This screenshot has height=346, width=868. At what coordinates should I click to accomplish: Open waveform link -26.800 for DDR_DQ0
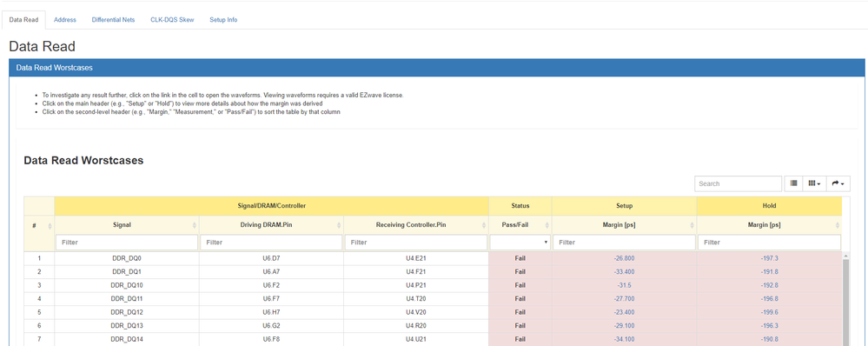[624, 258]
